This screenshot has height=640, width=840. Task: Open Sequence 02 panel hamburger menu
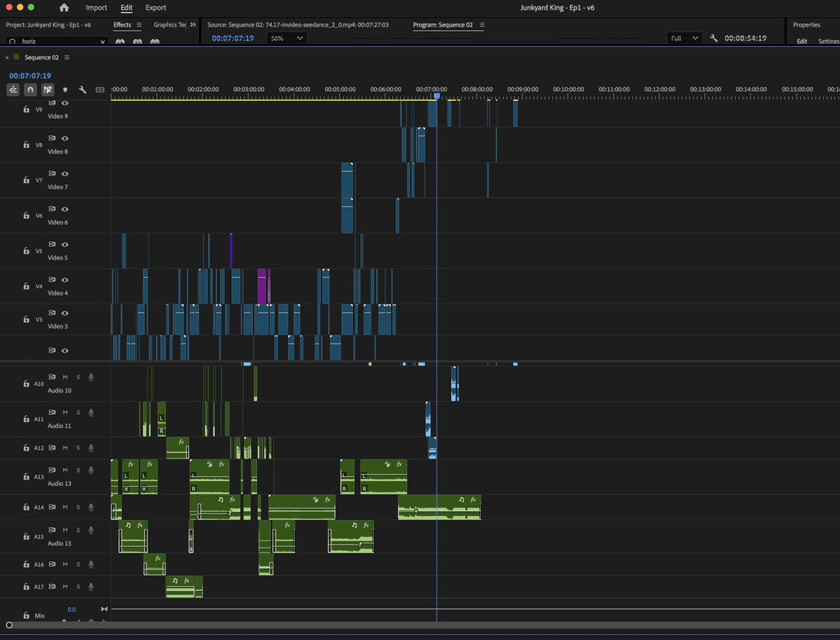click(67, 57)
